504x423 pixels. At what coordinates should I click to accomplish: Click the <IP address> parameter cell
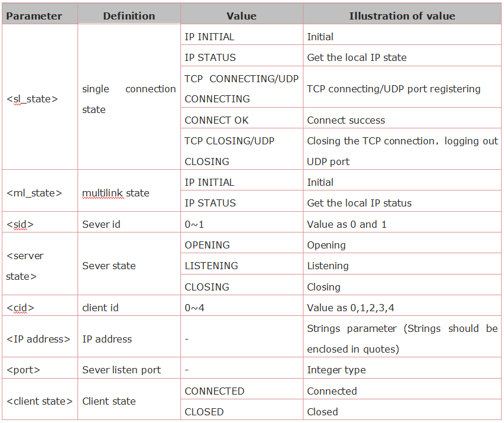(38, 339)
